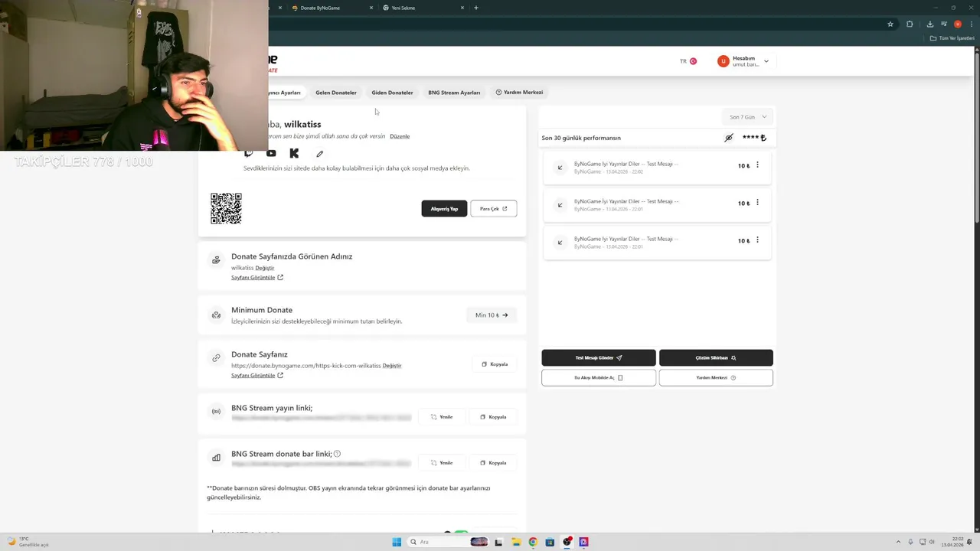
Task: Close the Donate ByNoGame browser tab
Action: 371,8
